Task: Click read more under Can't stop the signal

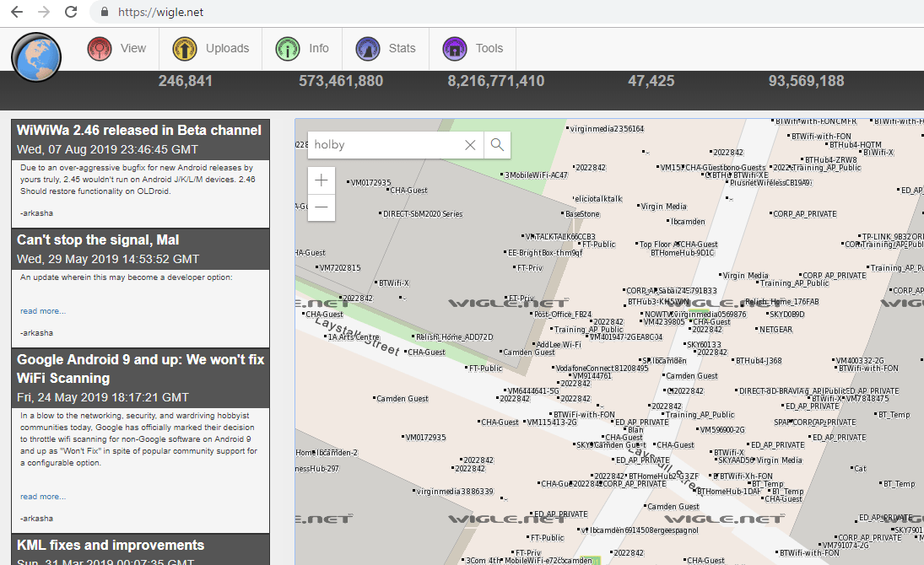Action: [42, 311]
